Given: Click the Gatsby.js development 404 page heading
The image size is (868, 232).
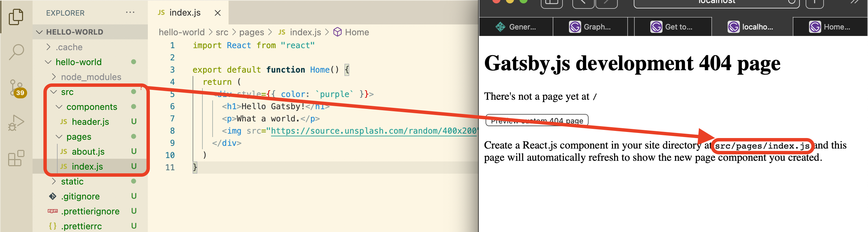Looking at the screenshot, I should click(632, 63).
